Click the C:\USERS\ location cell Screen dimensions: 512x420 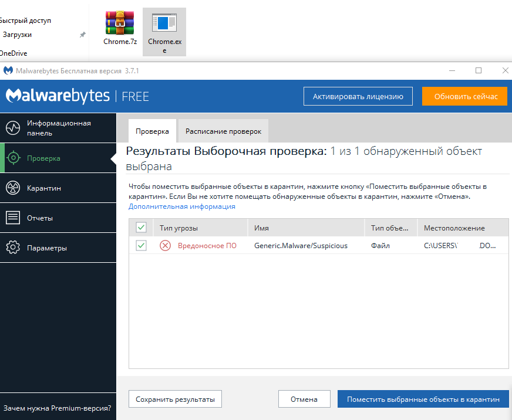pos(460,246)
